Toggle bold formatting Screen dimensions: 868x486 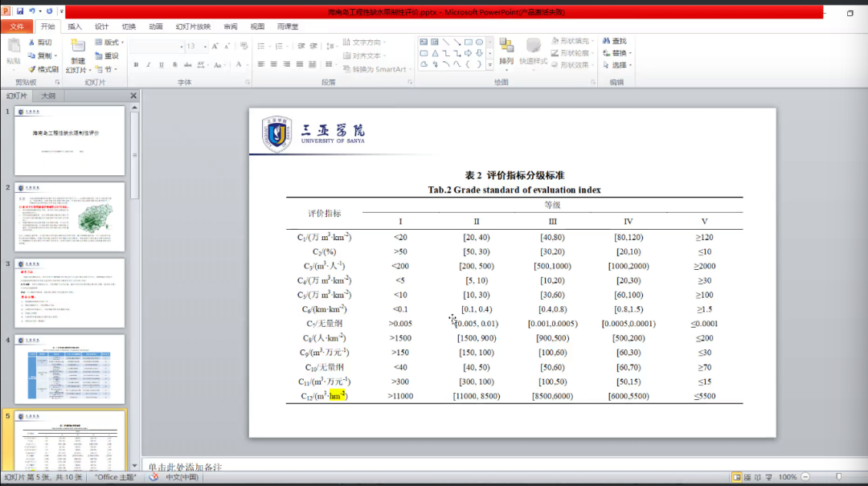point(136,64)
